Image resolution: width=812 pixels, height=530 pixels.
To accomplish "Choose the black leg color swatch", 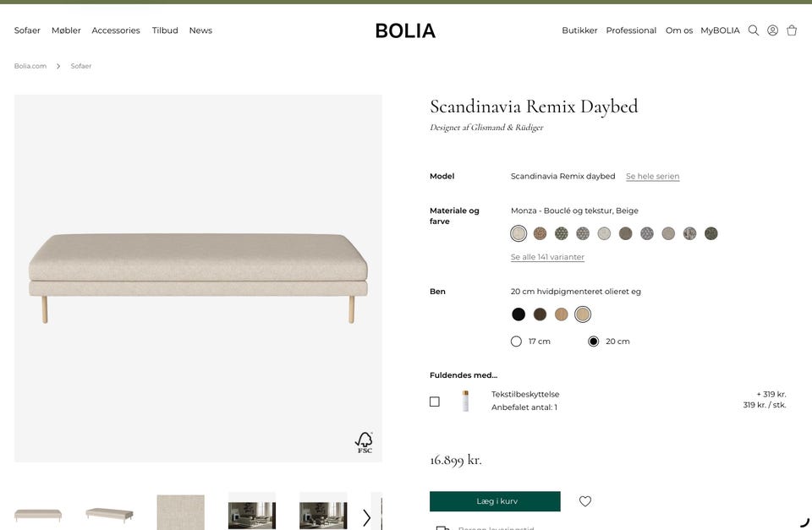I will coord(518,314).
